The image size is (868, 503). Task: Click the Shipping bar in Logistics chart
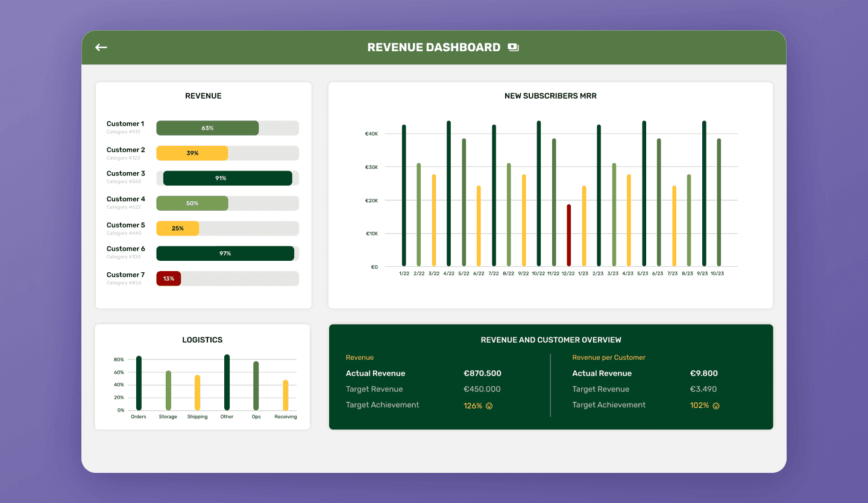[197, 393]
